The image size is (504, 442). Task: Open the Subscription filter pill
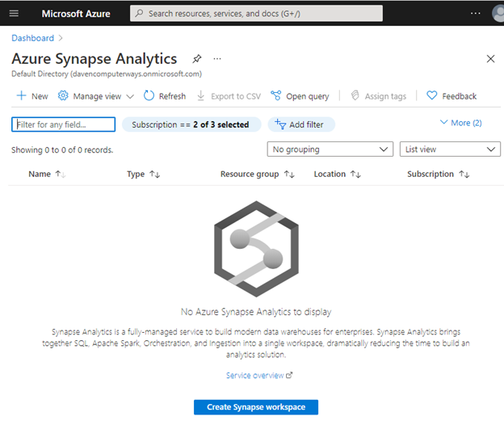tap(191, 124)
